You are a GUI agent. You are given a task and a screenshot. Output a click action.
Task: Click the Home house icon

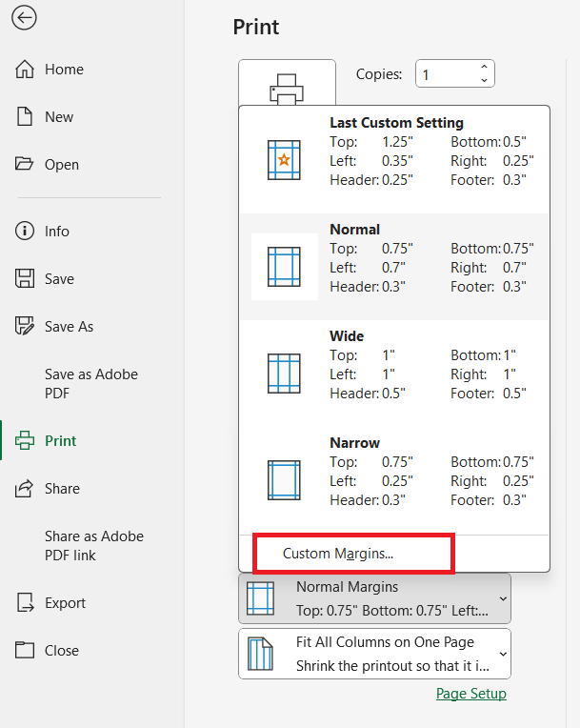[x=25, y=70]
